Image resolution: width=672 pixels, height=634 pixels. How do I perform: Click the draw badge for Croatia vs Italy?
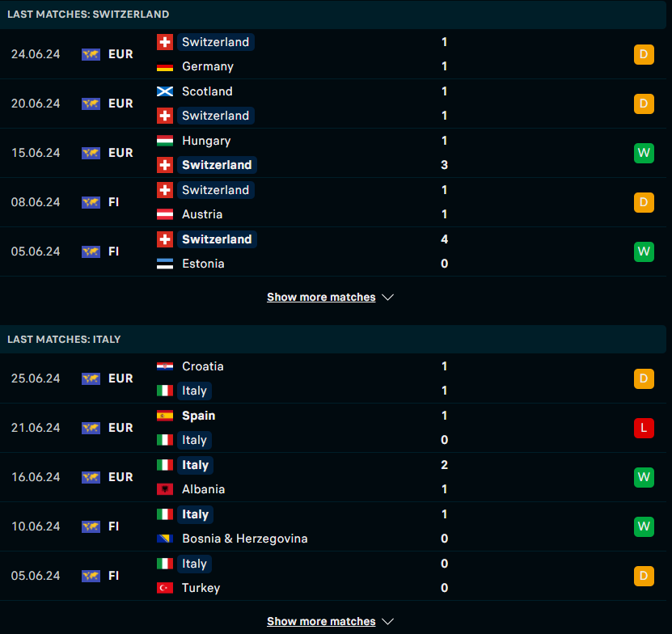pos(644,378)
